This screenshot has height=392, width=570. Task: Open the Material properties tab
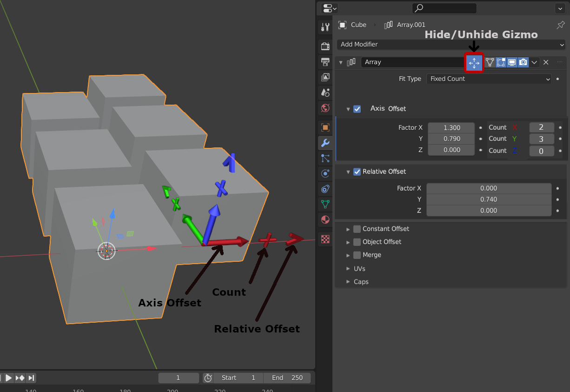[325, 219]
